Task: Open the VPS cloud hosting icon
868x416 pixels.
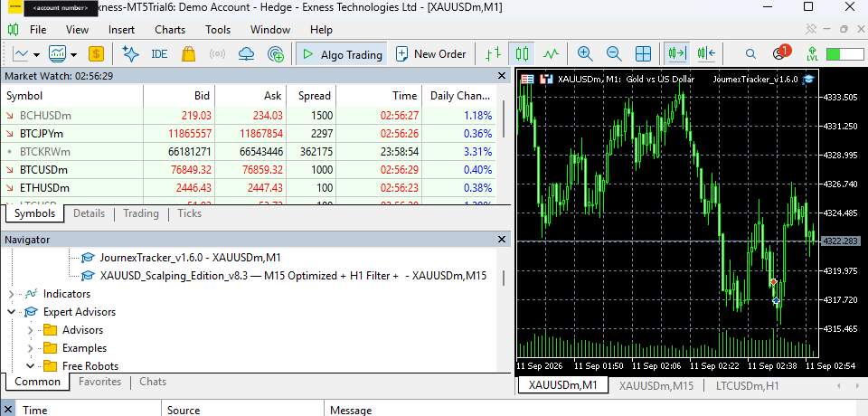Action: 246,54
